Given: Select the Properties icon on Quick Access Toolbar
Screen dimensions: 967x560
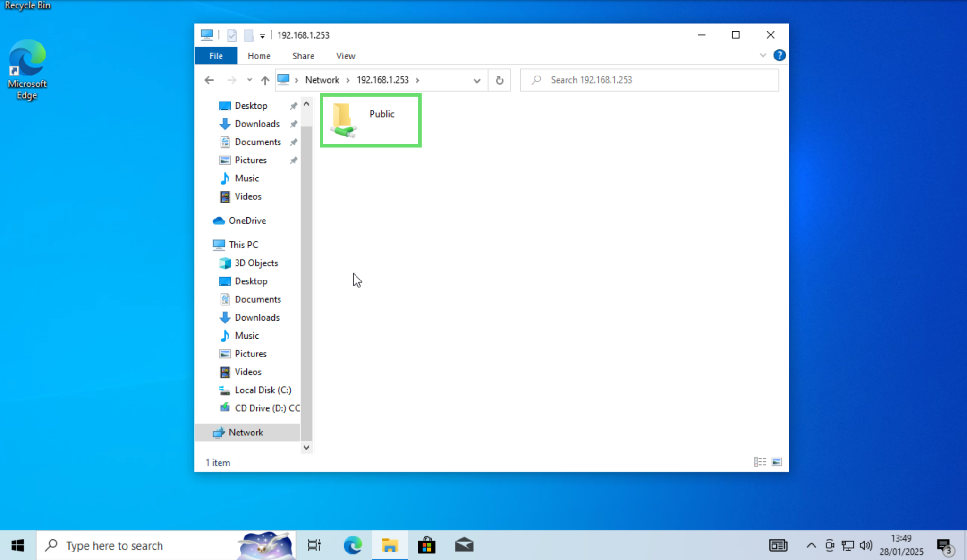Looking at the screenshot, I should coord(231,34).
